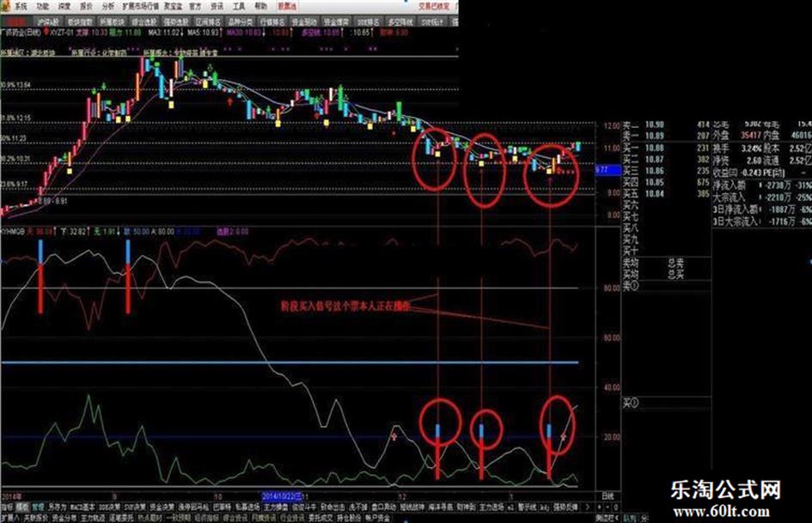Click the highlighted date 2014/10/22 on axis
The height and width of the screenshot is (523, 812).
point(282,496)
